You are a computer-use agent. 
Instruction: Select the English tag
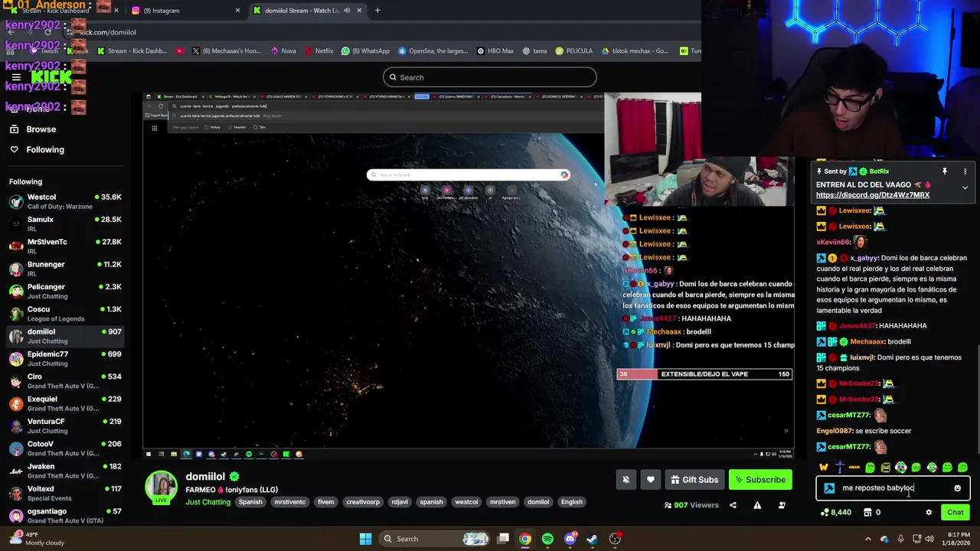(x=572, y=502)
